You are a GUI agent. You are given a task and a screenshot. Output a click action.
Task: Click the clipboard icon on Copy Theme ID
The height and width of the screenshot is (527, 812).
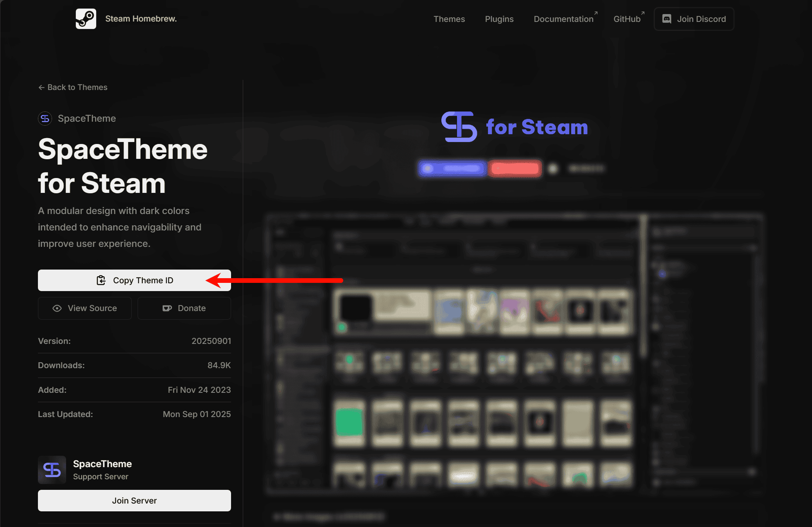(x=101, y=280)
